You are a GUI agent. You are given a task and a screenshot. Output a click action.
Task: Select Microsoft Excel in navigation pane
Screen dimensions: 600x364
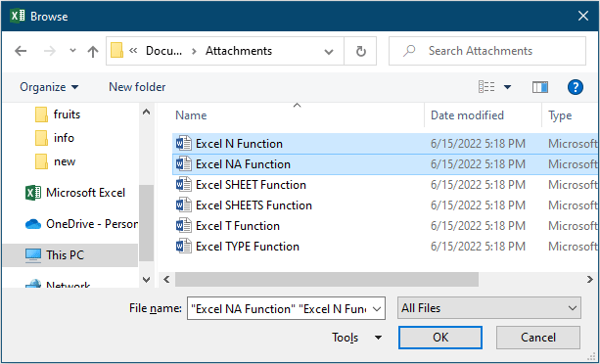click(x=75, y=193)
